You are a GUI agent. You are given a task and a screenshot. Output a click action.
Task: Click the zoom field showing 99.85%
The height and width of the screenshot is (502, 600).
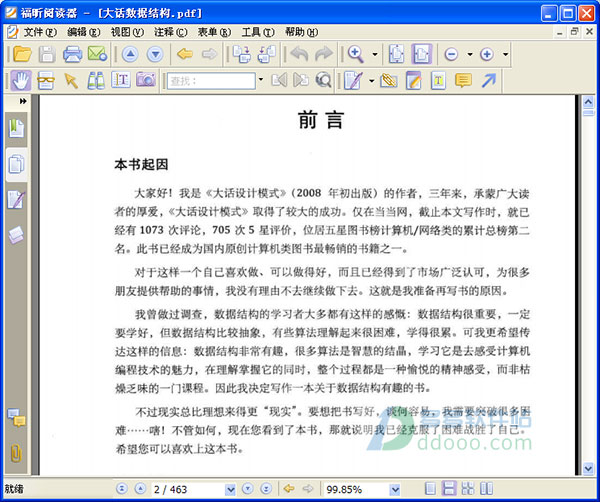pos(357,489)
